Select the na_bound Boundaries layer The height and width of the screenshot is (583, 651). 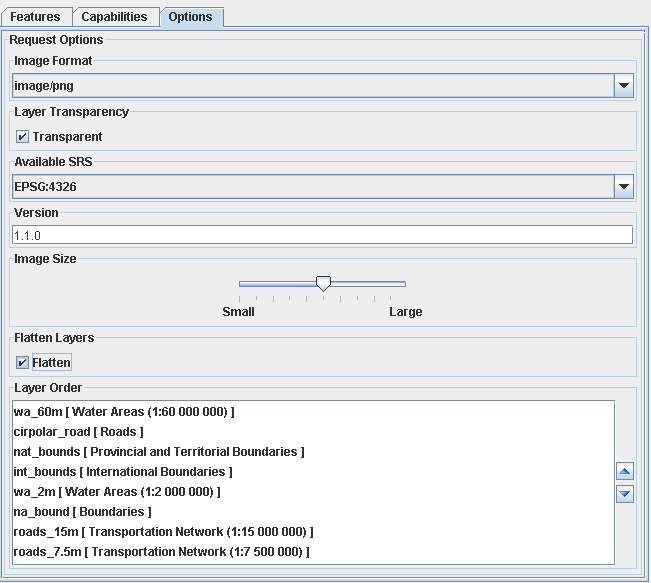pos(83,512)
